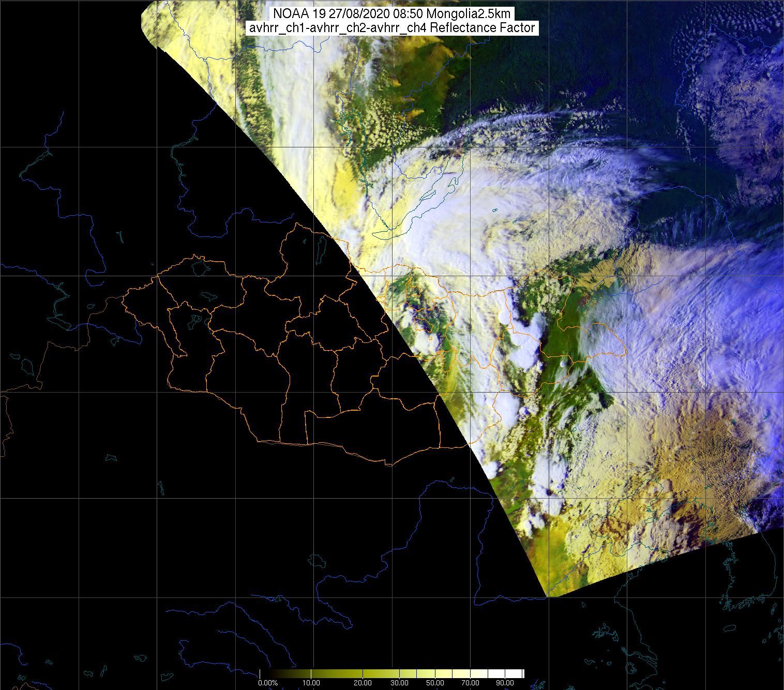
Task: Click the "50.00" label on the reflectance scale
Action: (435, 683)
